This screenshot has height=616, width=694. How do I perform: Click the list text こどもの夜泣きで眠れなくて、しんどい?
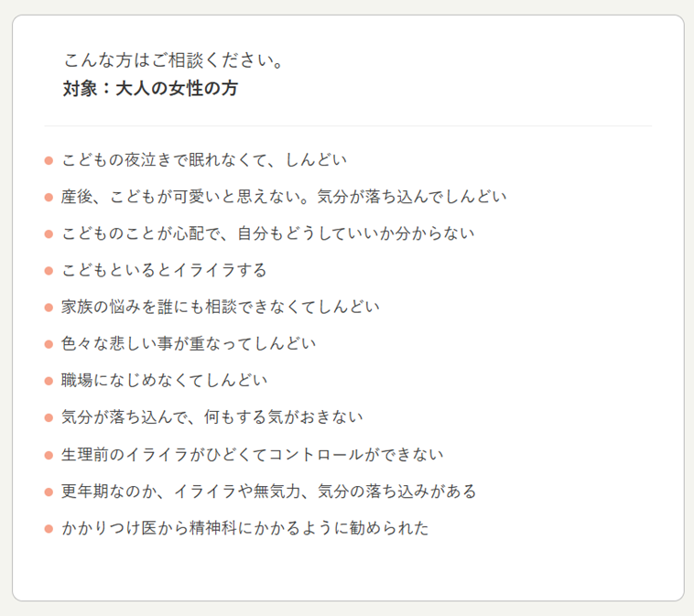click(x=204, y=160)
